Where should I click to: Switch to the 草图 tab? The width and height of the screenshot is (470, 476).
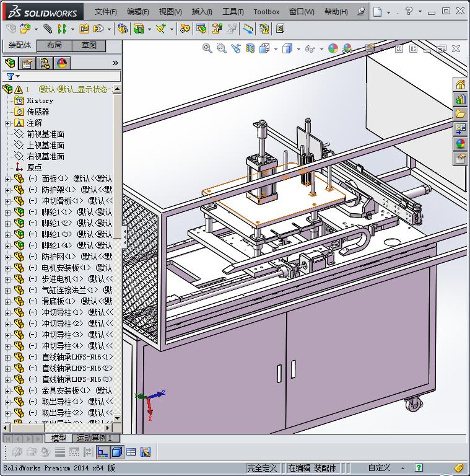(89, 45)
